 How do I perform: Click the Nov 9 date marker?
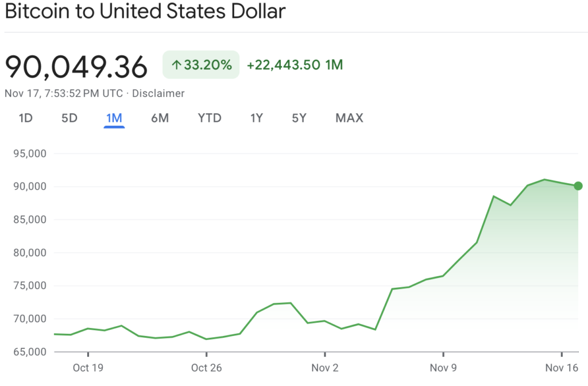pos(443,367)
